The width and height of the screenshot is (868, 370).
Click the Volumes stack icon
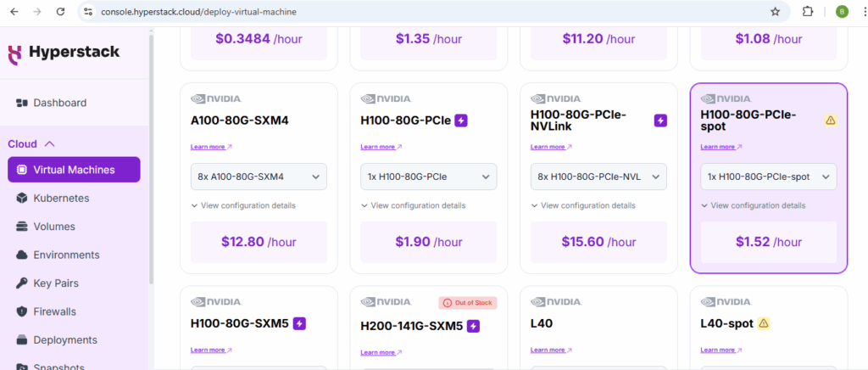pyautogui.click(x=22, y=227)
